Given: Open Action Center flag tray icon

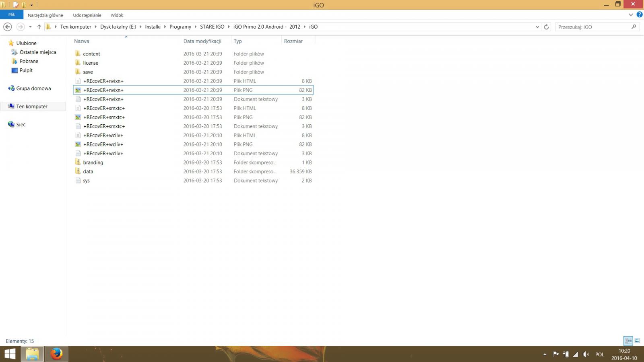Looking at the screenshot, I should pyautogui.click(x=555, y=354).
